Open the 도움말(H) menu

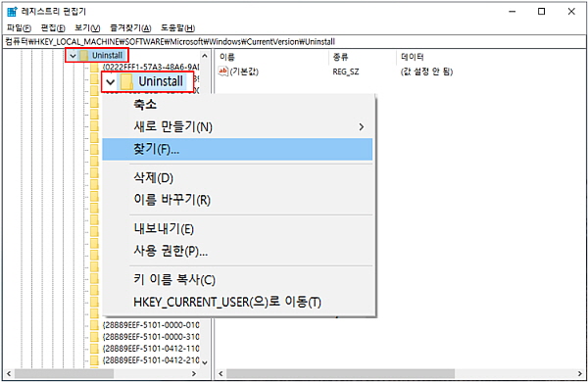tap(177, 28)
